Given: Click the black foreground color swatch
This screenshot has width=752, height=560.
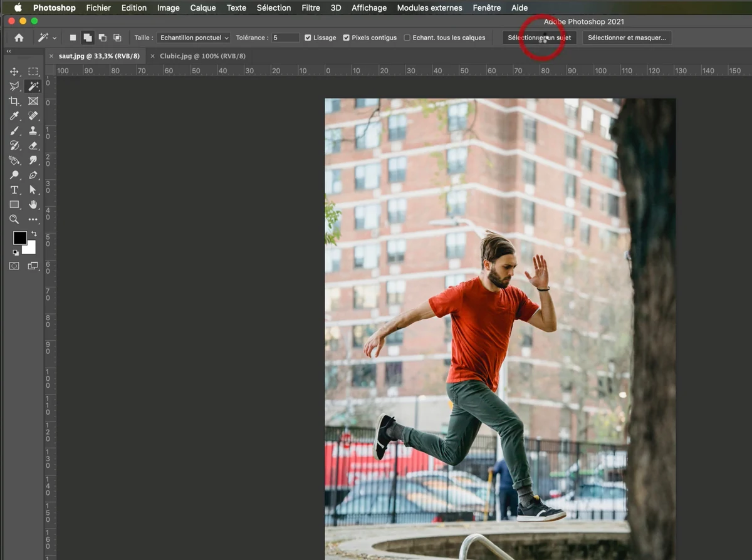Looking at the screenshot, I should click(x=19, y=237).
